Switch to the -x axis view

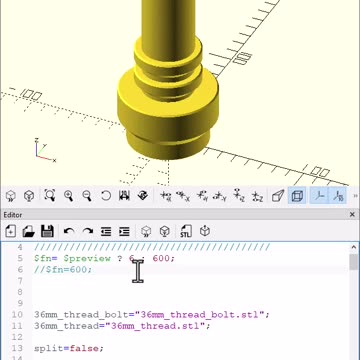183,196
